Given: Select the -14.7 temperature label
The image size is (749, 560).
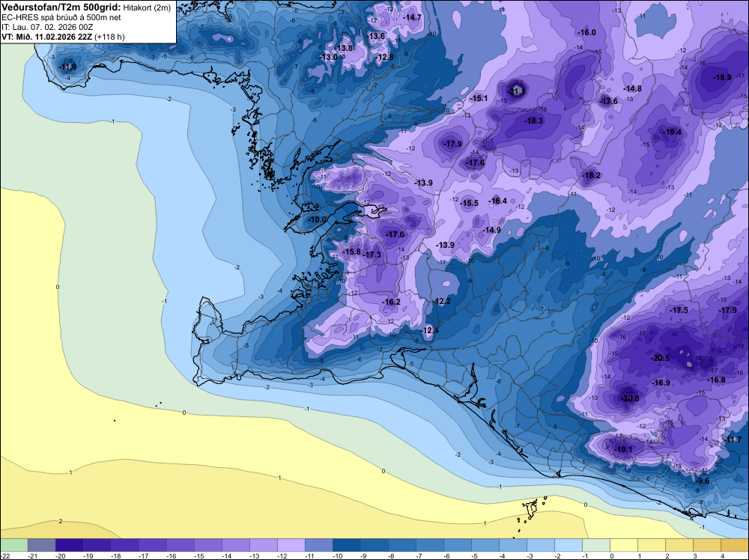Looking at the screenshot, I should (412, 17).
